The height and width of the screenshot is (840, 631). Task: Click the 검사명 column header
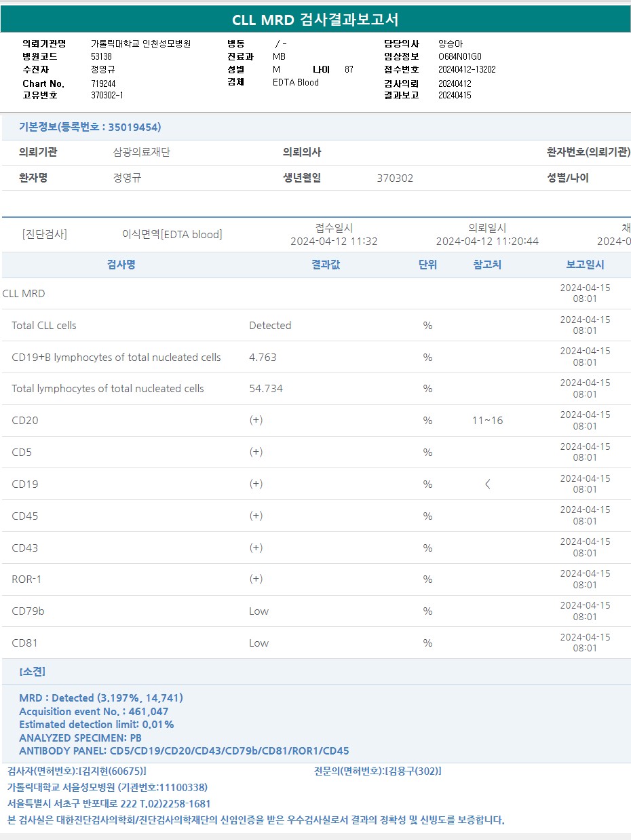click(x=121, y=265)
